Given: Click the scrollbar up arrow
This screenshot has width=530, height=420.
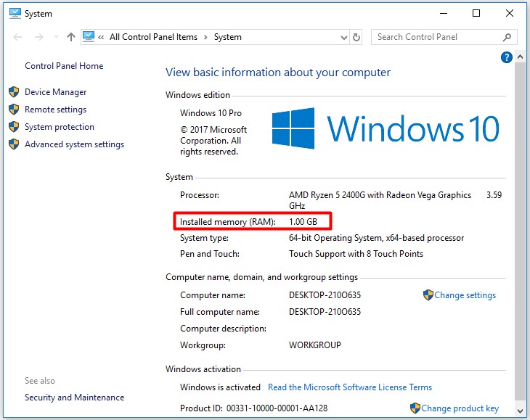Looking at the screenshot, I should [x=520, y=57].
